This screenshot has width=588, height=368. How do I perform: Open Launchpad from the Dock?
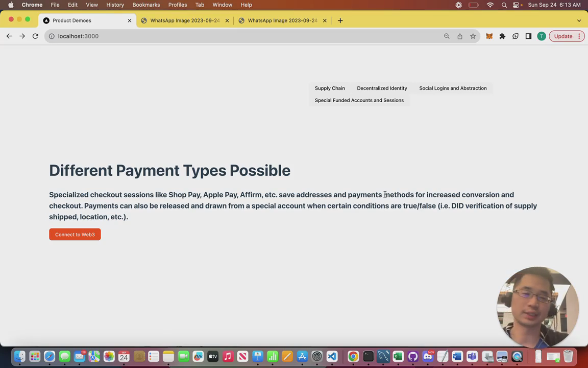click(x=35, y=356)
